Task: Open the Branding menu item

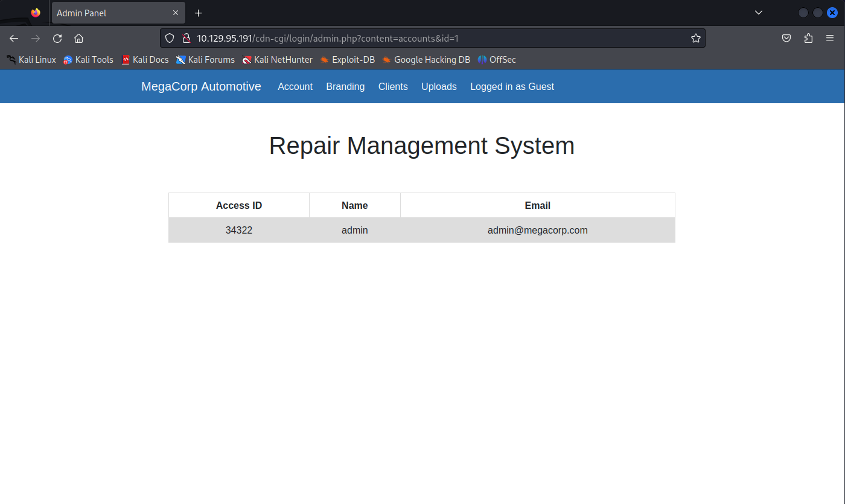Action: (x=345, y=86)
